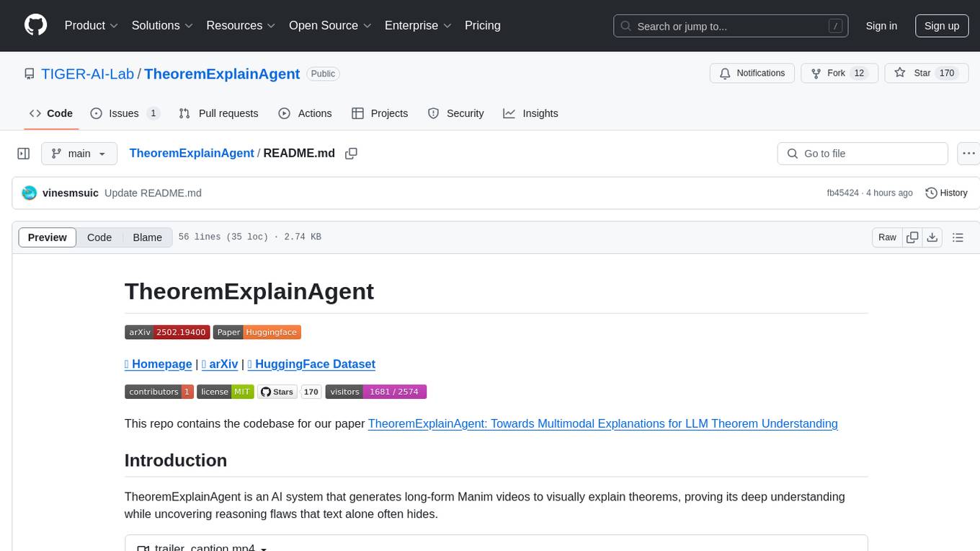This screenshot has width=980, height=551.
Task: Switch to the Pull requests tab
Action: coord(218,113)
